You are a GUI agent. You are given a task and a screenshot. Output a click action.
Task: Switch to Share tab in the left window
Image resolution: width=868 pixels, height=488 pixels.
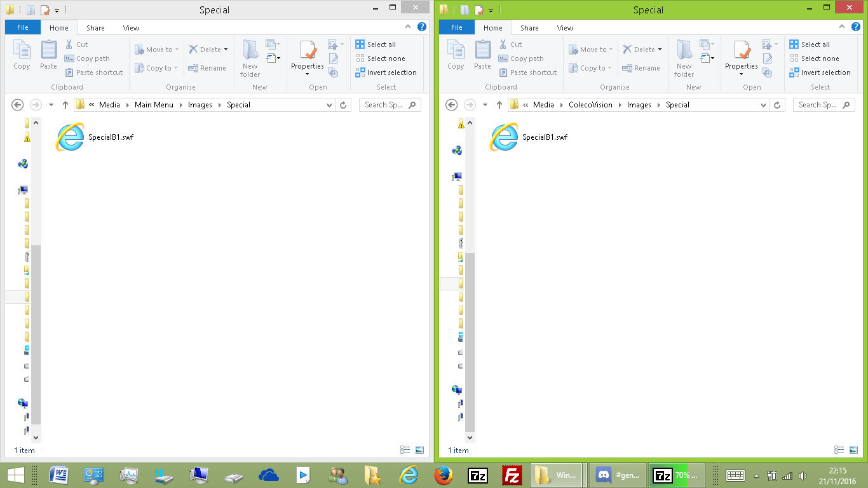(x=96, y=28)
